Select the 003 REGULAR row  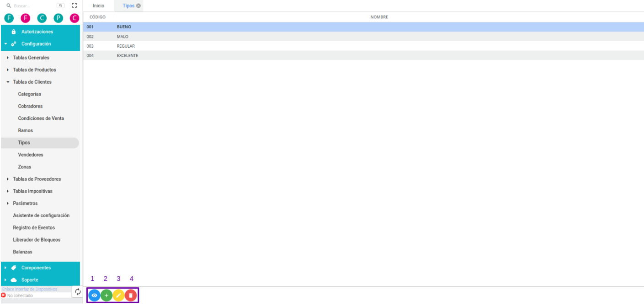pos(363,46)
